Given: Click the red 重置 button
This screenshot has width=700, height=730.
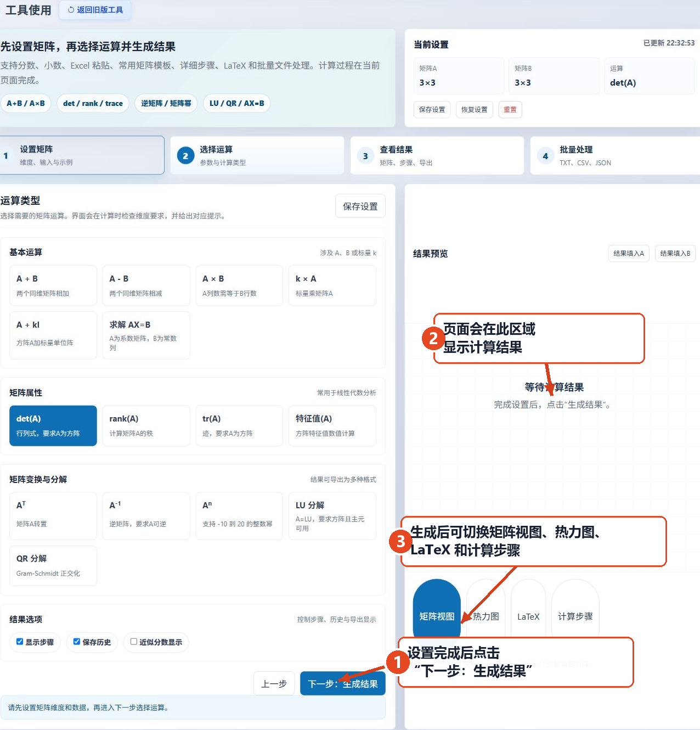Looking at the screenshot, I should (510, 109).
